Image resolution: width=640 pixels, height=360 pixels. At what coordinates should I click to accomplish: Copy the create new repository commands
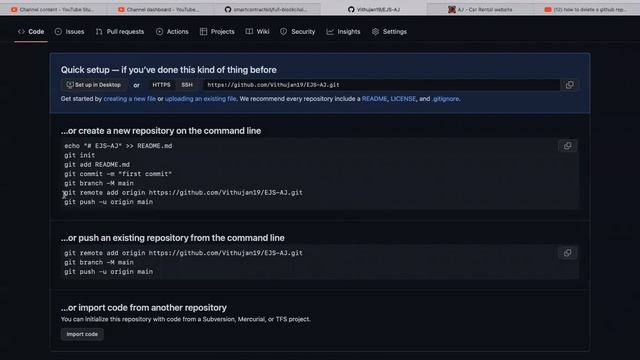(x=567, y=146)
